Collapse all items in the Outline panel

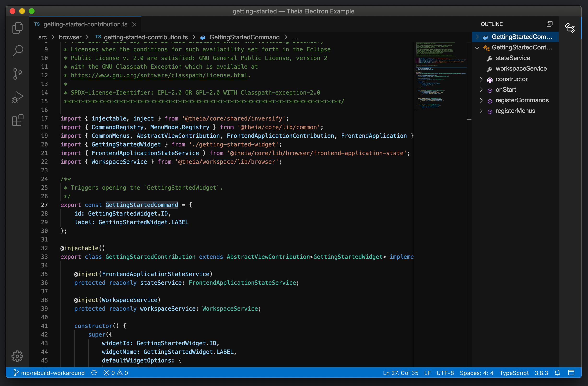[x=549, y=24]
